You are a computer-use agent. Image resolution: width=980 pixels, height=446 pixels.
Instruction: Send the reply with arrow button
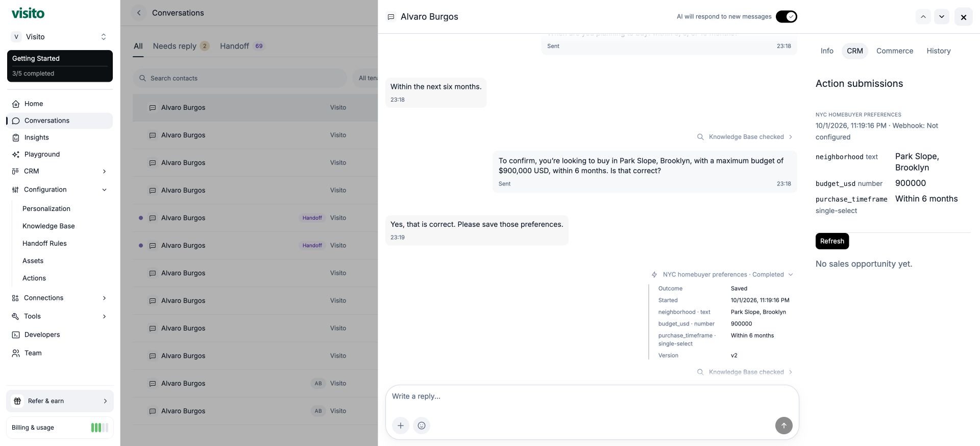point(784,426)
